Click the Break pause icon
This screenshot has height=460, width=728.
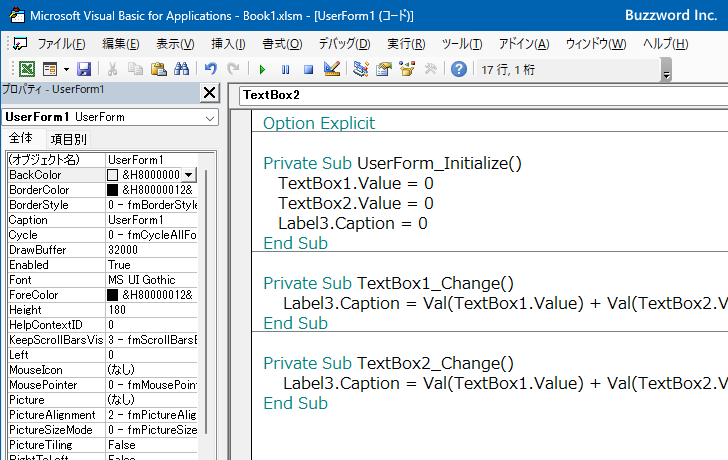tap(285, 70)
